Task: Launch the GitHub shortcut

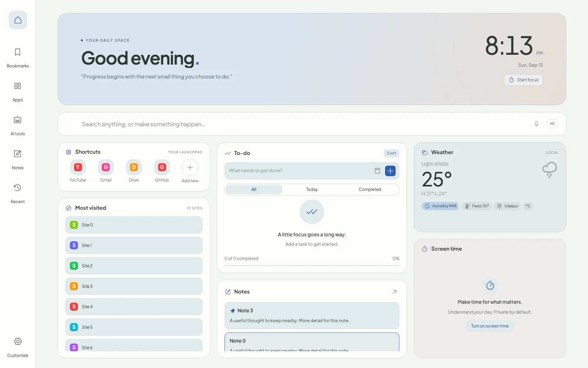Action: coord(162,171)
